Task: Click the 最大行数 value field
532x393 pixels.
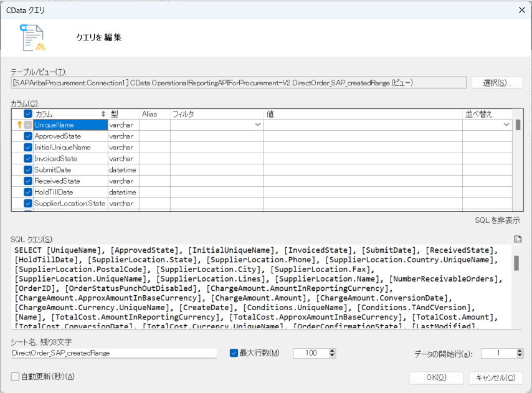Action: click(311, 353)
